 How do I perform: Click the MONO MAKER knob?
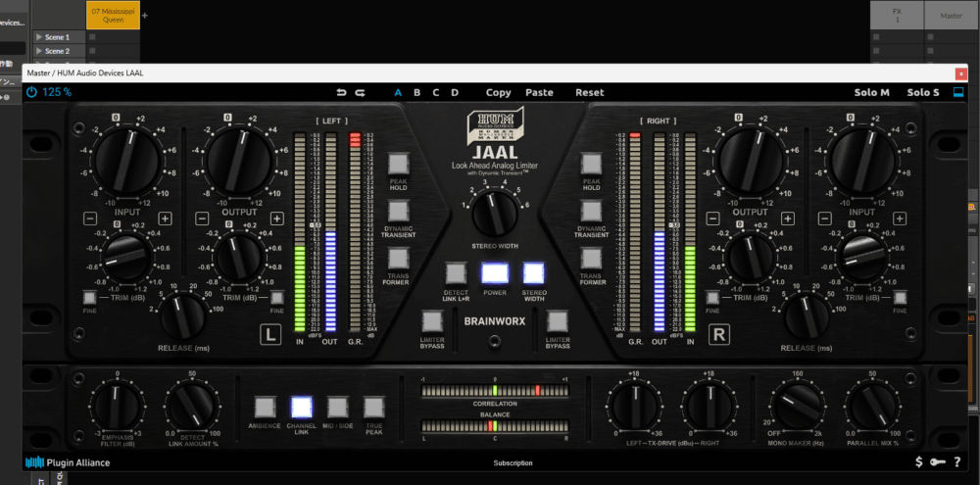798,407
